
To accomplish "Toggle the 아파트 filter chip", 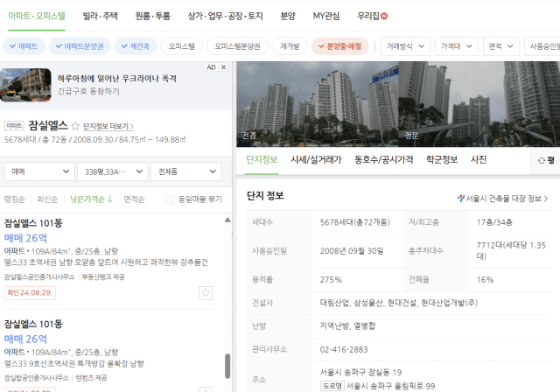I will (x=24, y=46).
